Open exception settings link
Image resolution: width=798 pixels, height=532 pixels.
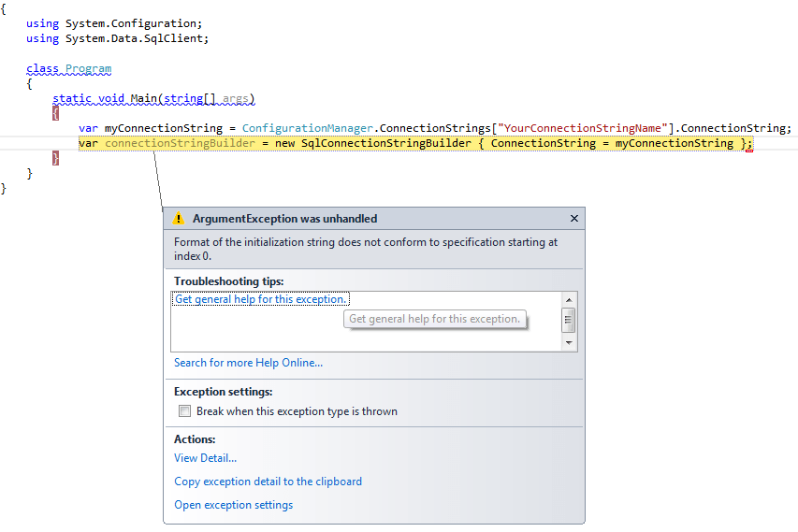pyautogui.click(x=234, y=505)
